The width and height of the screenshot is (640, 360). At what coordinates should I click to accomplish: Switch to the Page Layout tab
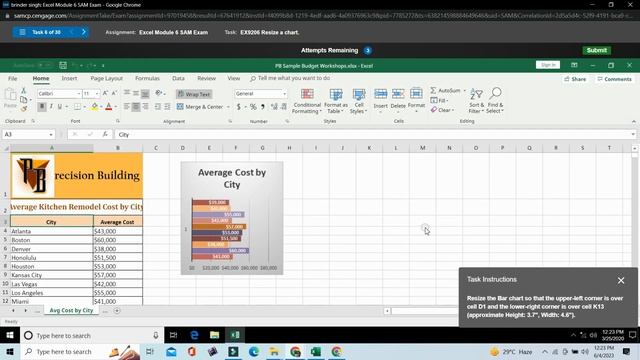coord(107,78)
